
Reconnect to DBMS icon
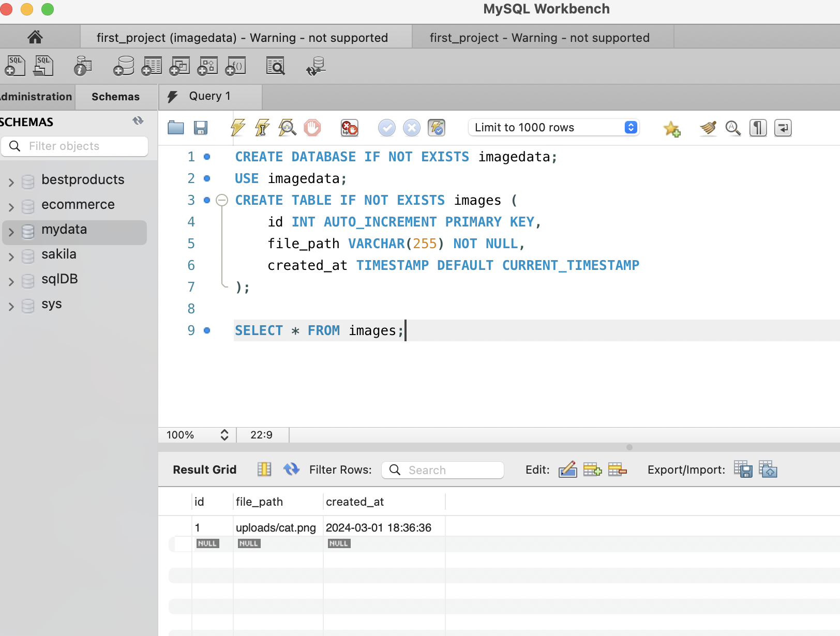pos(316,66)
